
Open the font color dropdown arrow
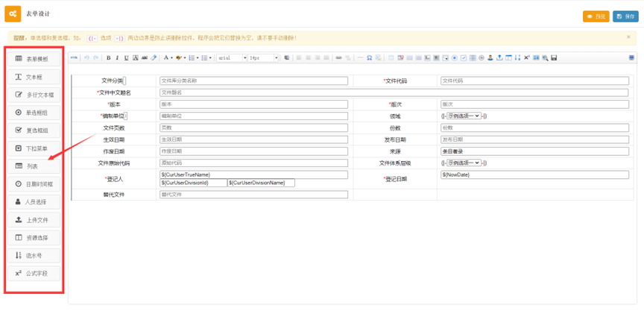point(171,58)
